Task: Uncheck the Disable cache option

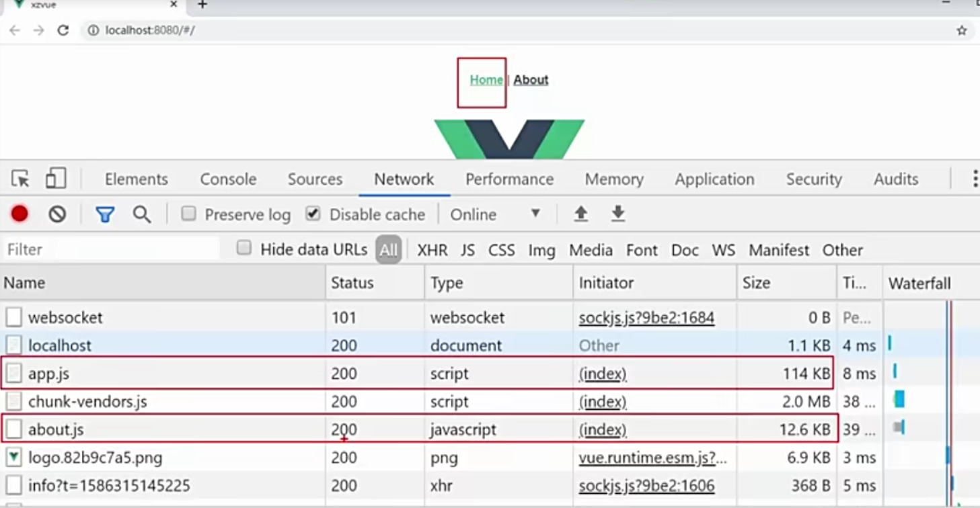Action: pyautogui.click(x=313, y=214)
